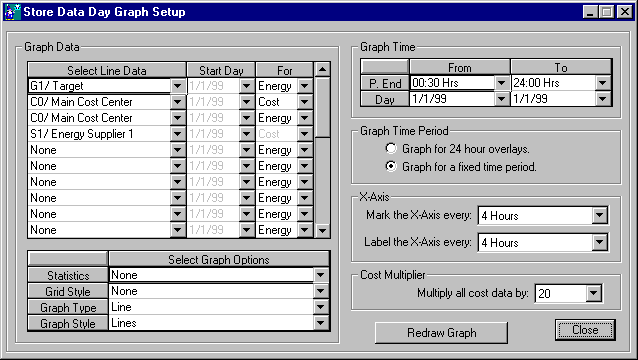
Task: Open the Statistics option dropdown
Action: [x=321, y=275]
